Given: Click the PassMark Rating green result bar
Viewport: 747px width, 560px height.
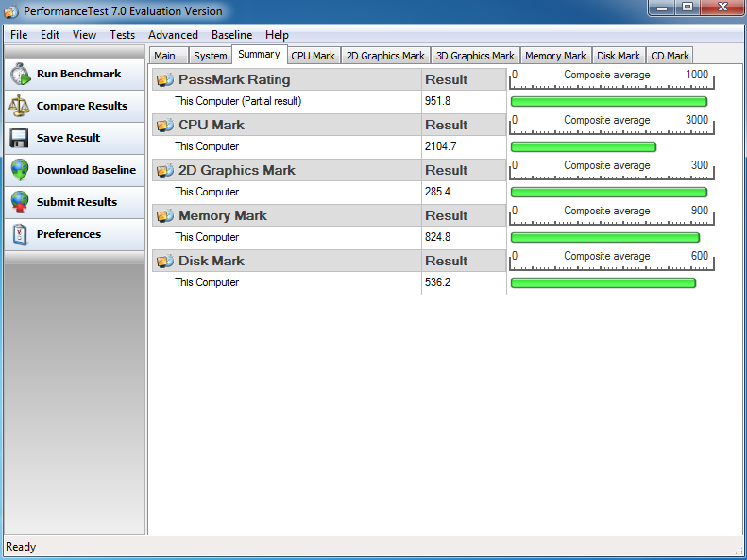Looking at the screenshot, I should (x=609, y=101).
